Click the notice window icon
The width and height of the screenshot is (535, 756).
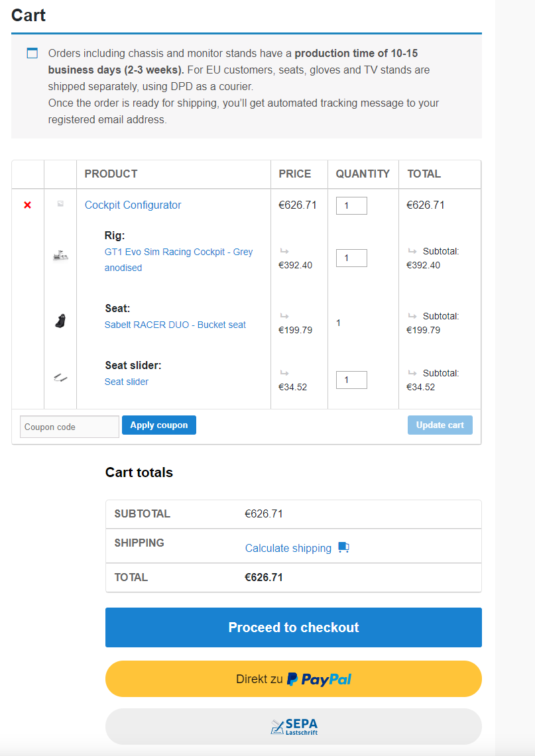[32, 53]
